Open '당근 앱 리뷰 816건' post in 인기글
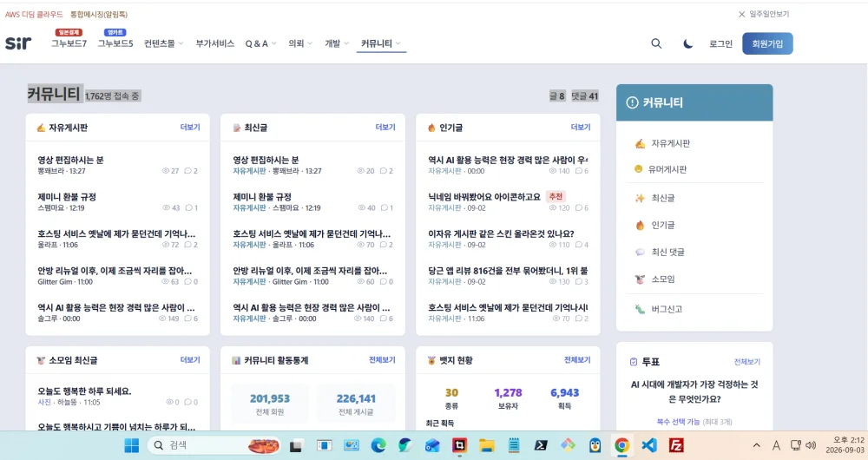 (x=508, y=271)
